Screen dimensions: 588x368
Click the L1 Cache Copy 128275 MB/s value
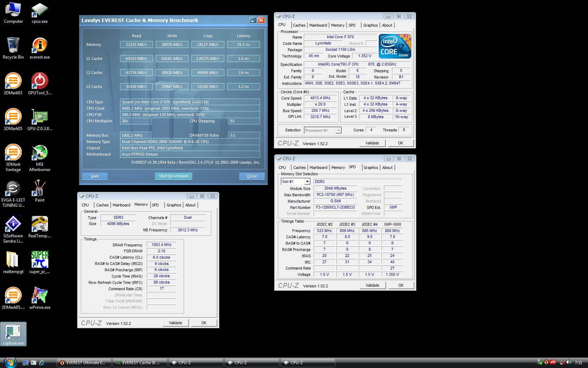click(208, 59)
